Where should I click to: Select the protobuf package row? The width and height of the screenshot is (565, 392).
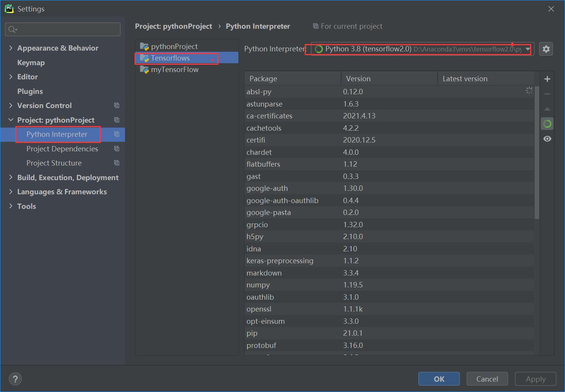(389, 345)
